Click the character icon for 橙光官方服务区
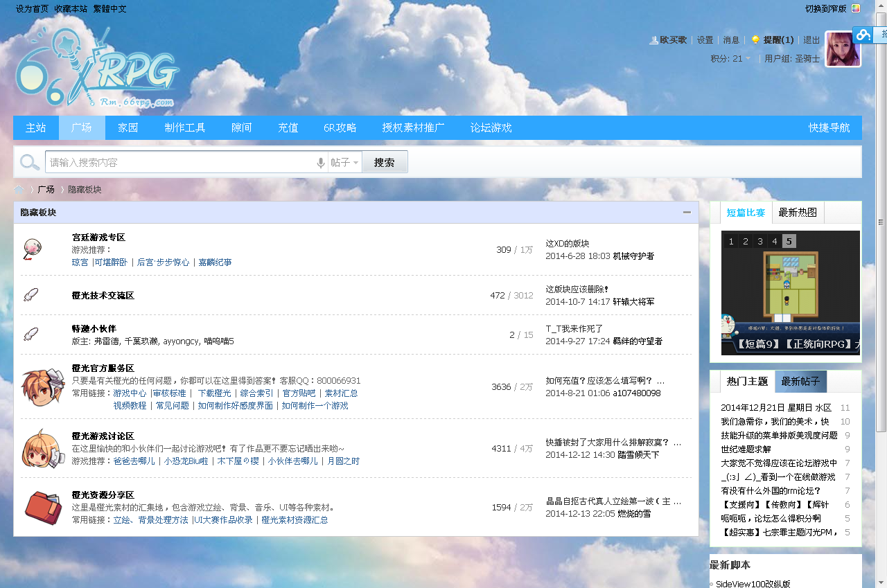This screenshot has height=588, width=887. click(43, 387)
